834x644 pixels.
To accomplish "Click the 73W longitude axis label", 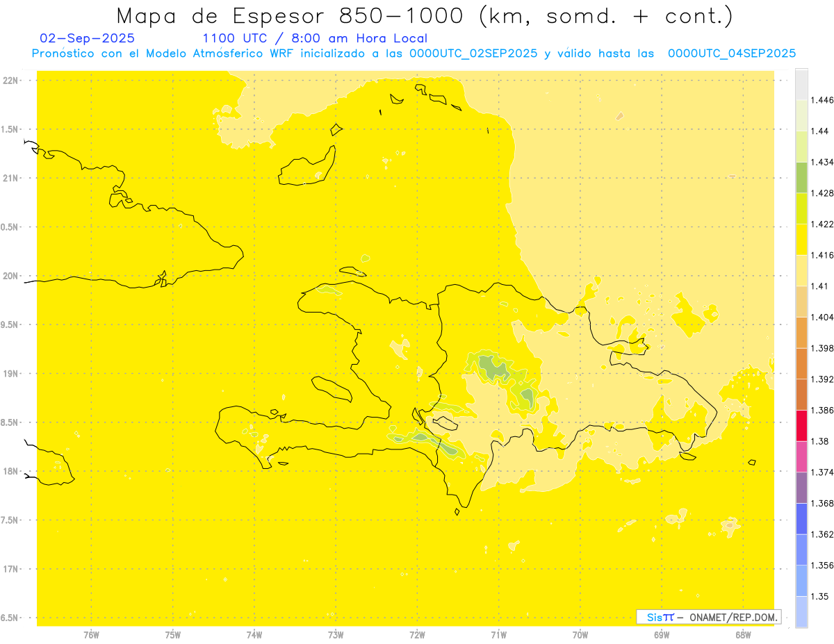I will click(336, 635).
